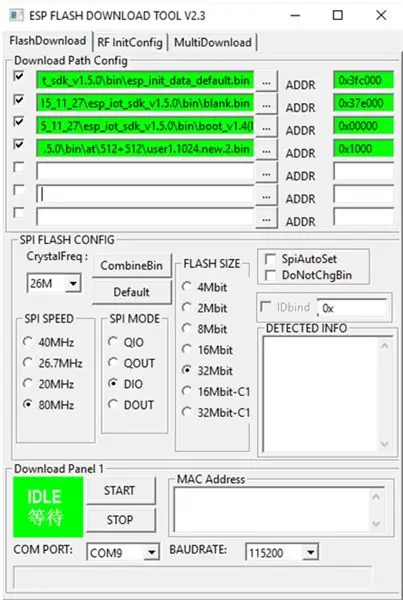Click the 0x3fc000 address field
Viewport: 403px width, 600px height.
coord(363,80)
